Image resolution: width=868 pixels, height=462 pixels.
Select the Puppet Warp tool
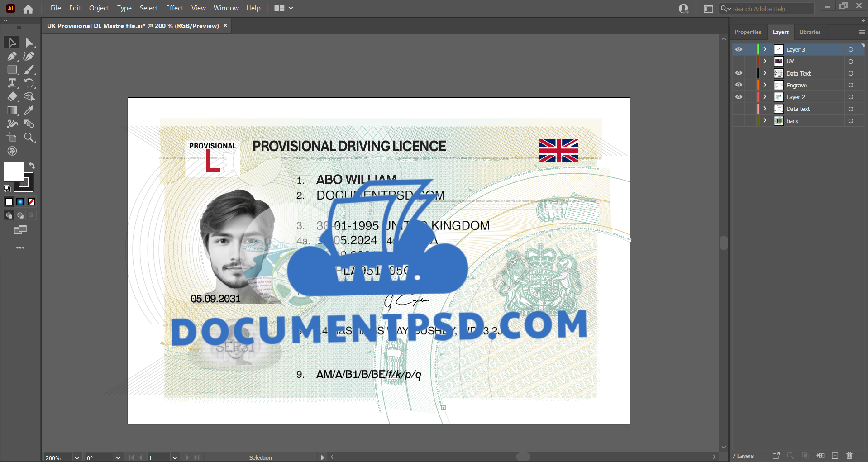[12, 124]
